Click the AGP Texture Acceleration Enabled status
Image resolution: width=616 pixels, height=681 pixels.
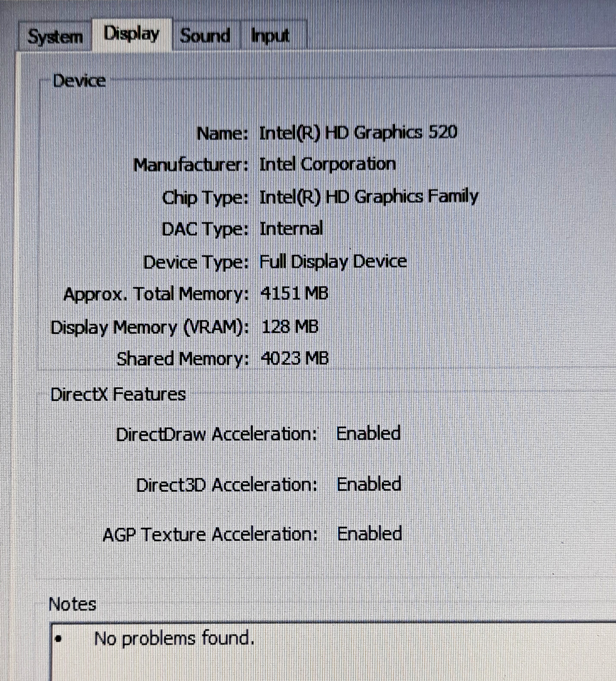[370, 534]
